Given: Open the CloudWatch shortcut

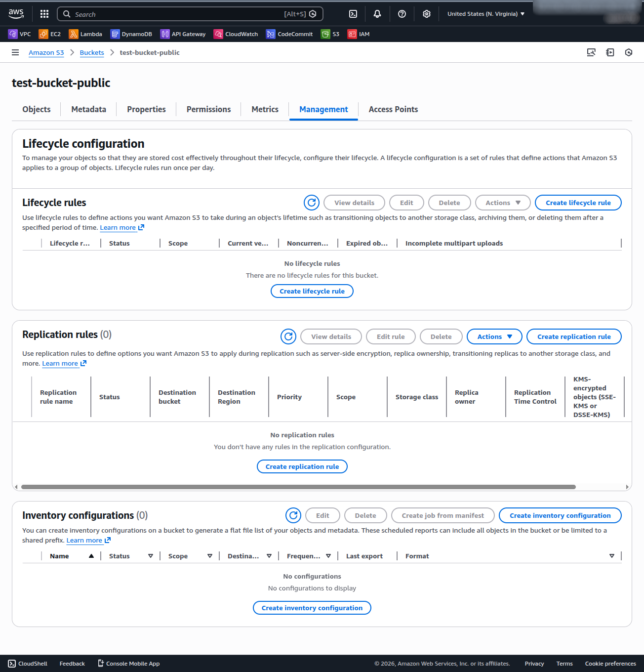Looking at the screenshot, I should point(236,34).
